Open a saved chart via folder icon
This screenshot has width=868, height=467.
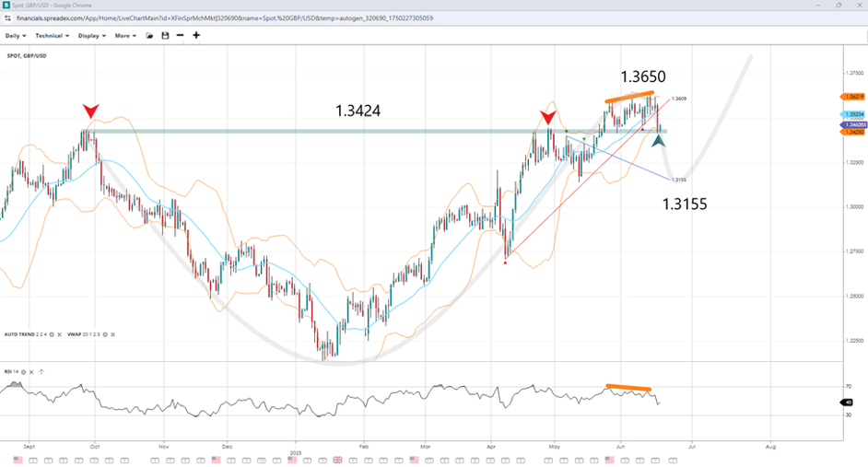(149, 36)
